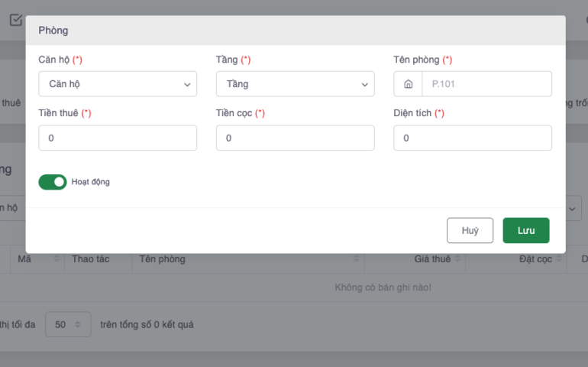588x367 pixels.
Task: Save the room with Lưu button
Action: (526, 230)
